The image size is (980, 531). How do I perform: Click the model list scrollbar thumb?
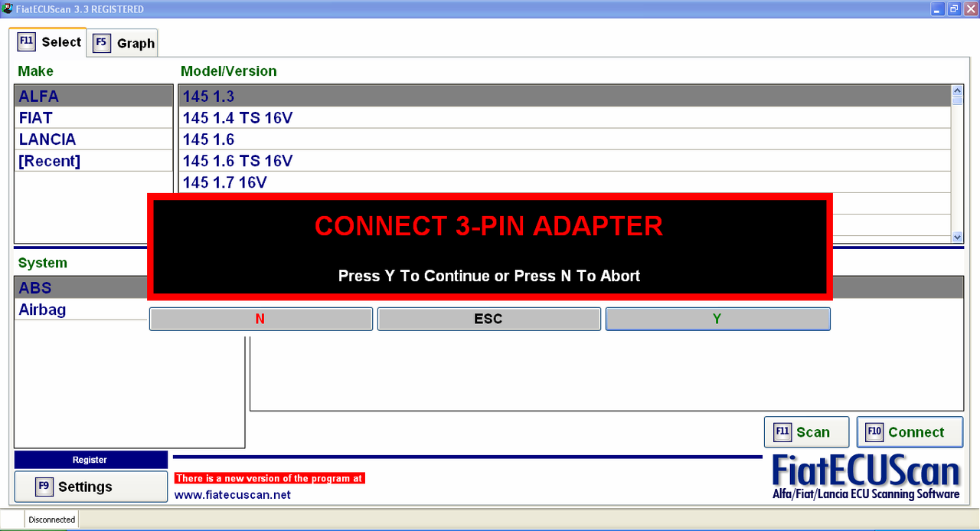click(x=957, y=100)
